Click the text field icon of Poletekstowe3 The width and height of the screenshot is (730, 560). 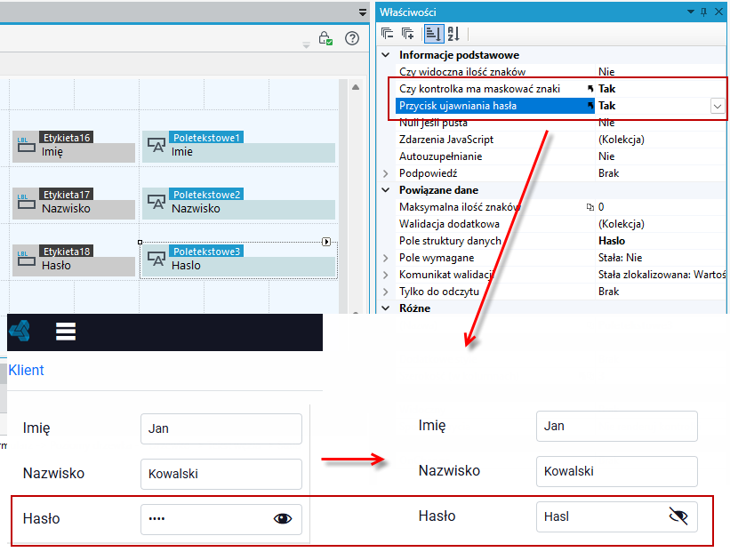pyautogui.click(x=156, y=259)
